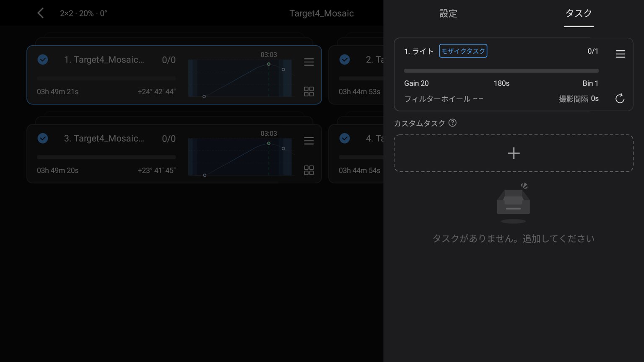The image size is (644, 362).
Task: Open help icon next to カスタムタスク
Action: (x=452, y=123)
